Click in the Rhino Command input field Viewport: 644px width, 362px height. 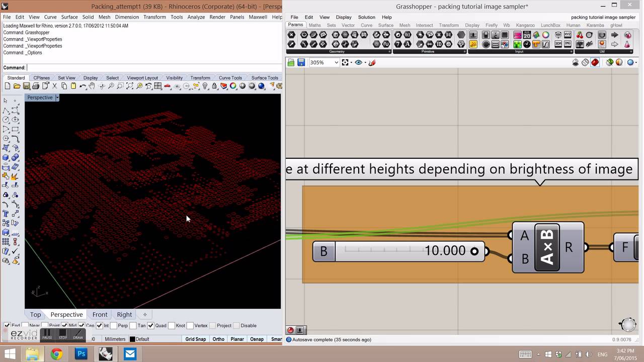[153, 68]
